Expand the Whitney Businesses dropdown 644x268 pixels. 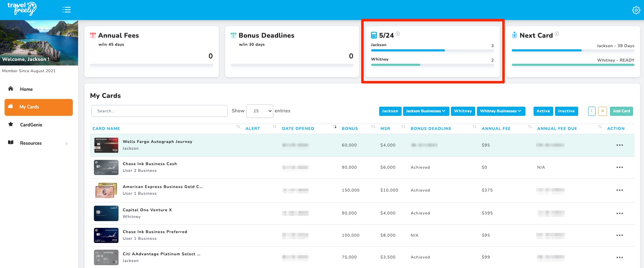(x=500, y=111)
